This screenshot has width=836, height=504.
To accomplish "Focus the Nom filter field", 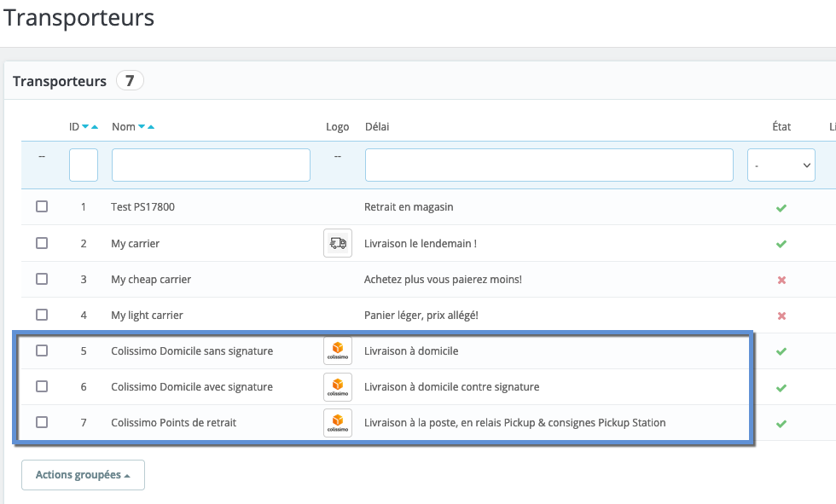I will pos(212,165).
